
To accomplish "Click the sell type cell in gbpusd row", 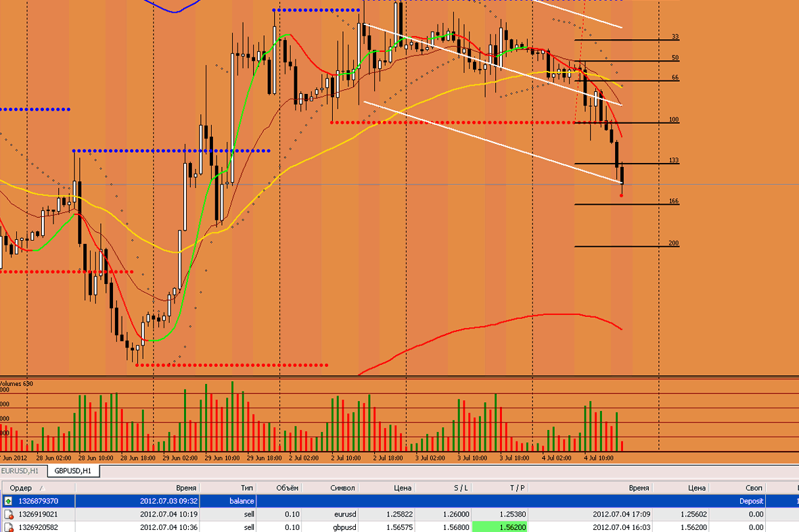I will (x=249, y=527).
